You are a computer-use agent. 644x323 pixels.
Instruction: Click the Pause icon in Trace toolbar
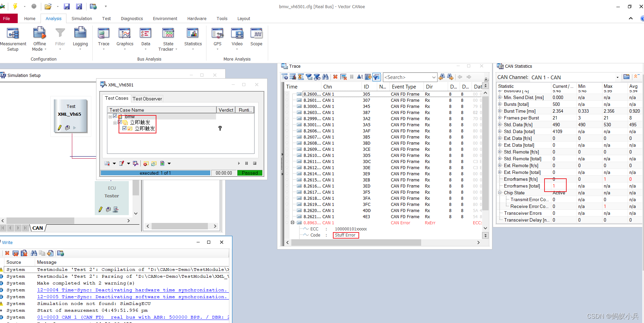pyautogui.click(x=352, y=77)
